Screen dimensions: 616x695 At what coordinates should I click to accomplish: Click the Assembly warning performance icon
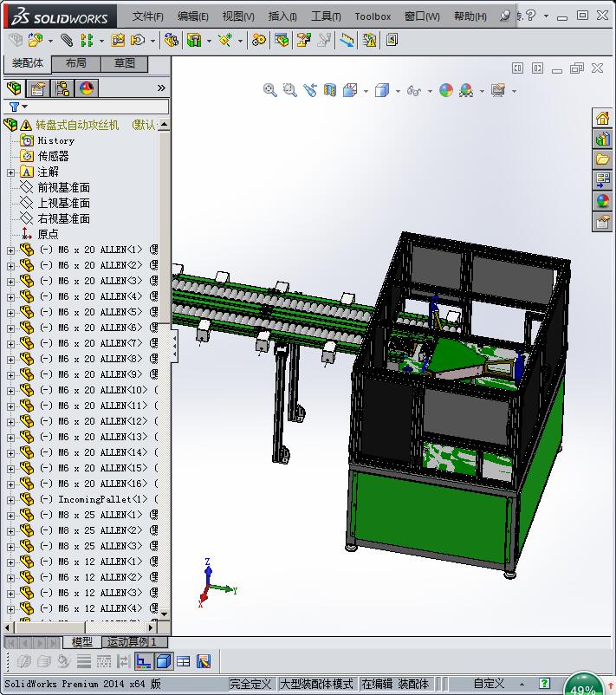pos(369,41)
